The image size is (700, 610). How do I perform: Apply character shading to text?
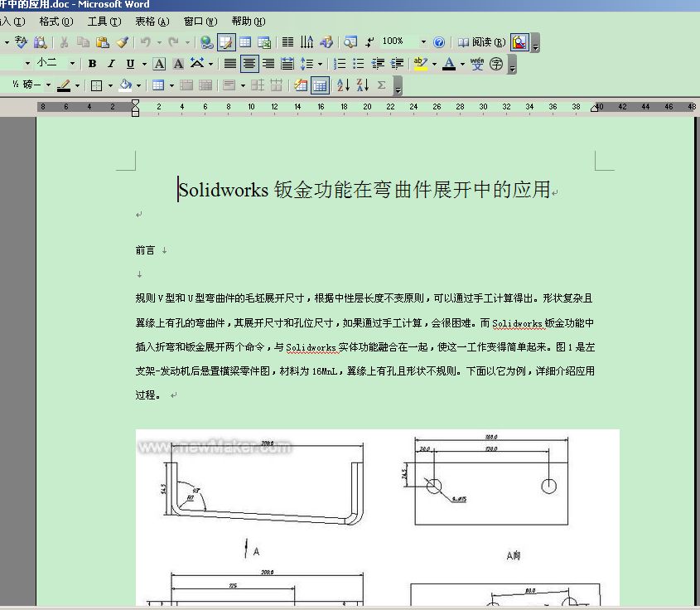tap(178, 64)
